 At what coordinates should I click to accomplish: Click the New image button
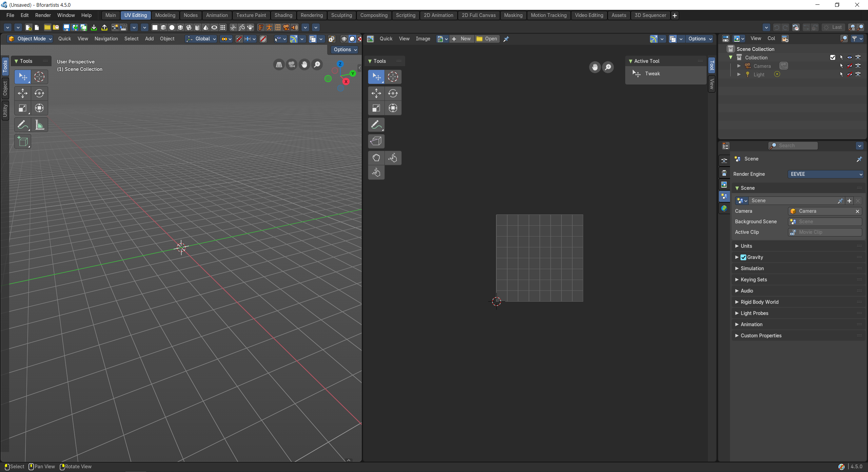(x=462, y=39)
